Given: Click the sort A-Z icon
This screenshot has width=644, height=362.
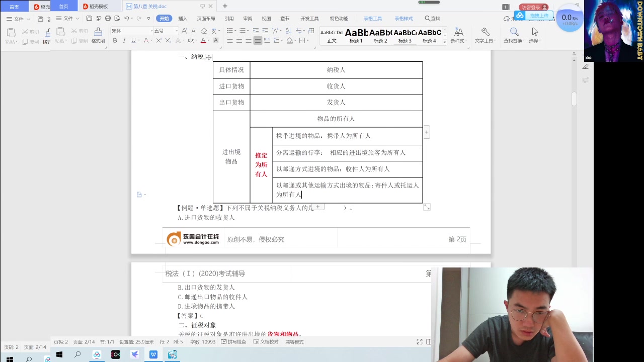Looking at the screenshot, I should 288,31.
